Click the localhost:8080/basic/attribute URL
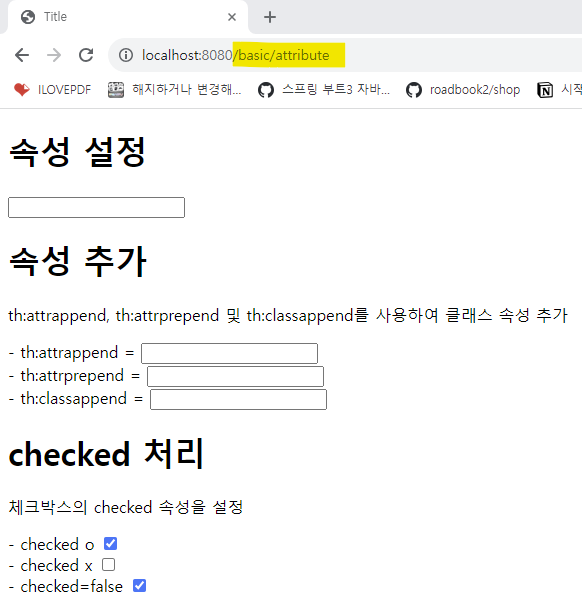Image resolution: width=582 pixels, height=610 pixels. click(x=236, y=55)
